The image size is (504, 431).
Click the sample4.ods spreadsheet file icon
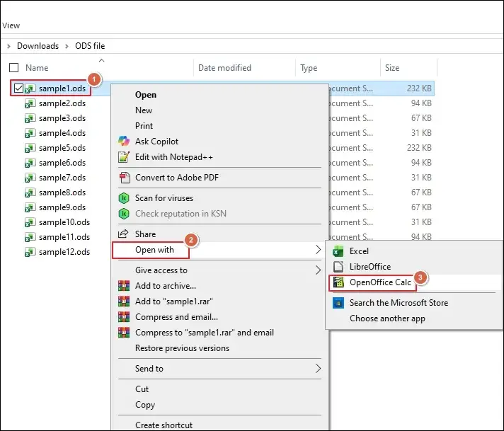[30, 133]
